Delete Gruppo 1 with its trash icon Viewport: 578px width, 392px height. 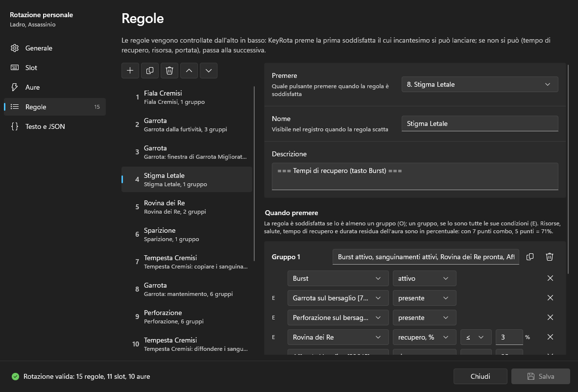[x=549, y=257]
